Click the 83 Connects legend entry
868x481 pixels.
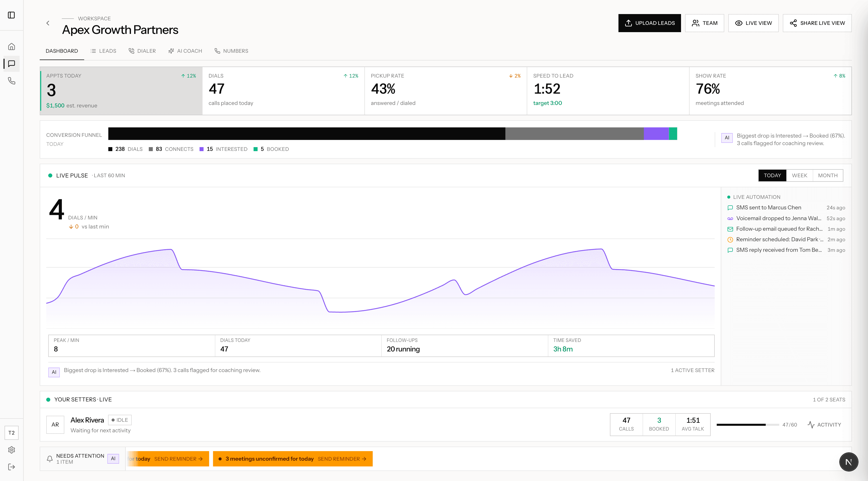point(171,149)
